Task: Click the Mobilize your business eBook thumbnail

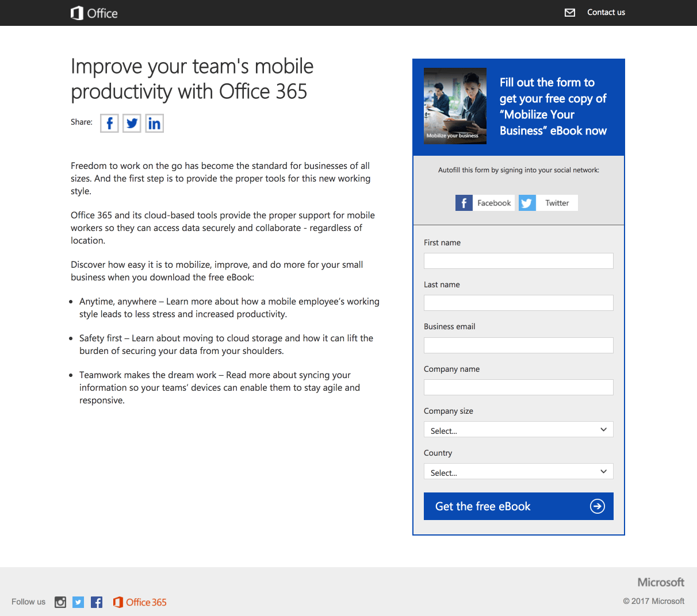Action: point(455,106)
